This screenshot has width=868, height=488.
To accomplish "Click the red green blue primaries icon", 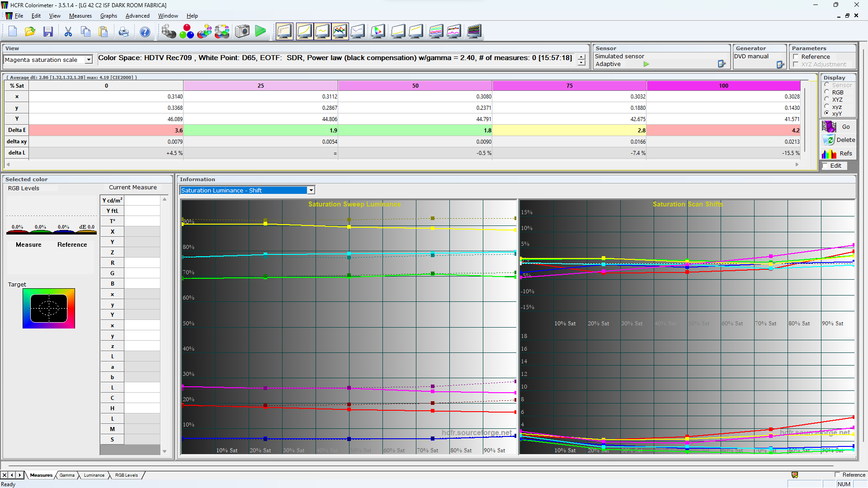I will tap(186, 32).
